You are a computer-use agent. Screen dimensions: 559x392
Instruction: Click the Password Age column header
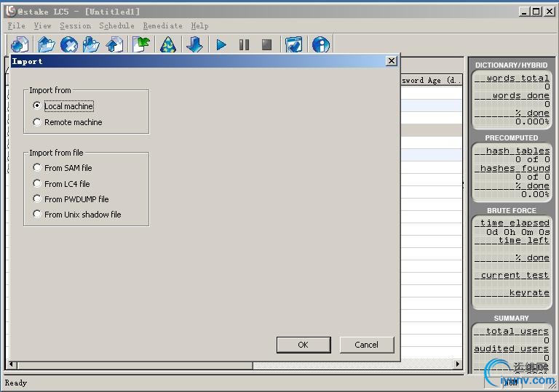pyautogui.click(x=432, y=80)
